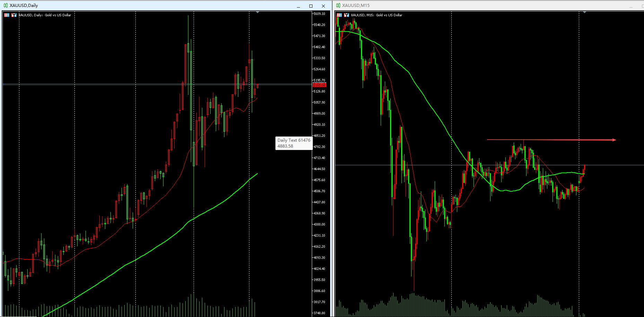Minimize the XAUUSD,Daily chart window

point(298,6)
